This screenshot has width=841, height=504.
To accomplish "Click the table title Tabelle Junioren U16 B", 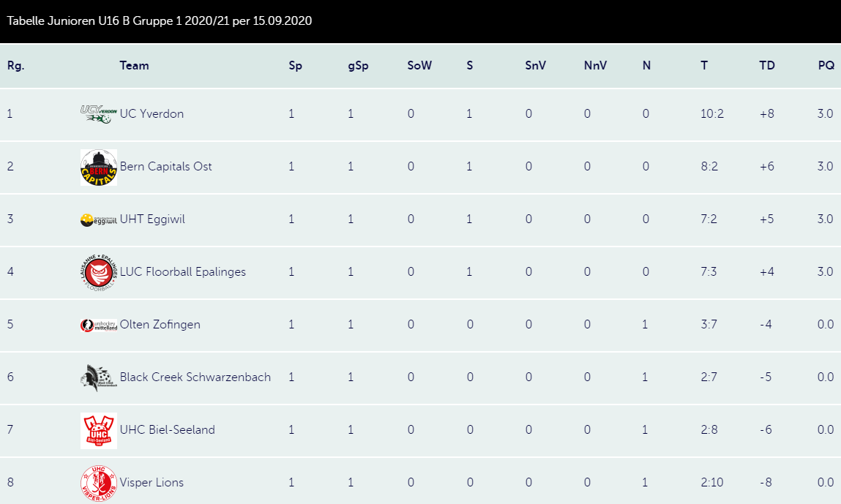I will 160,21.
